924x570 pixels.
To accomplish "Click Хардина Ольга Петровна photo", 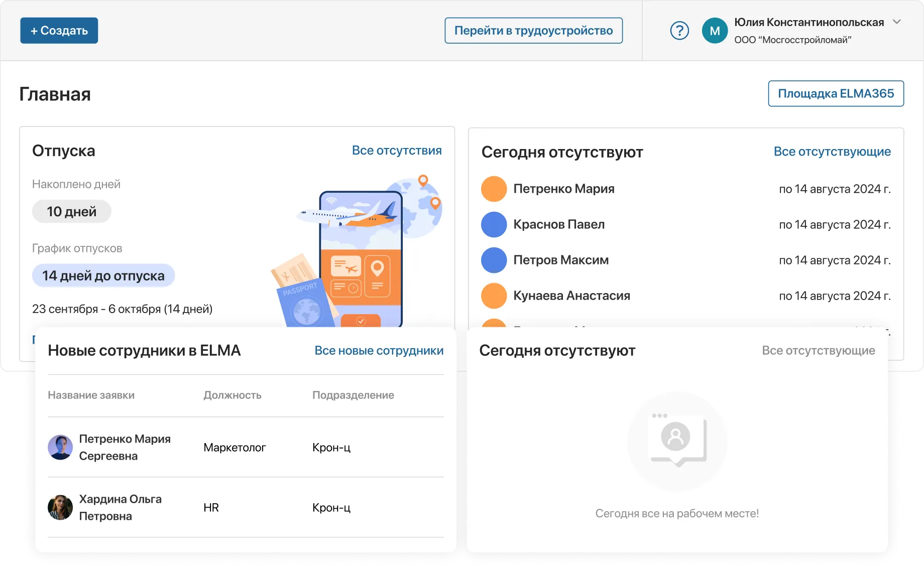I will click(60, 508).
